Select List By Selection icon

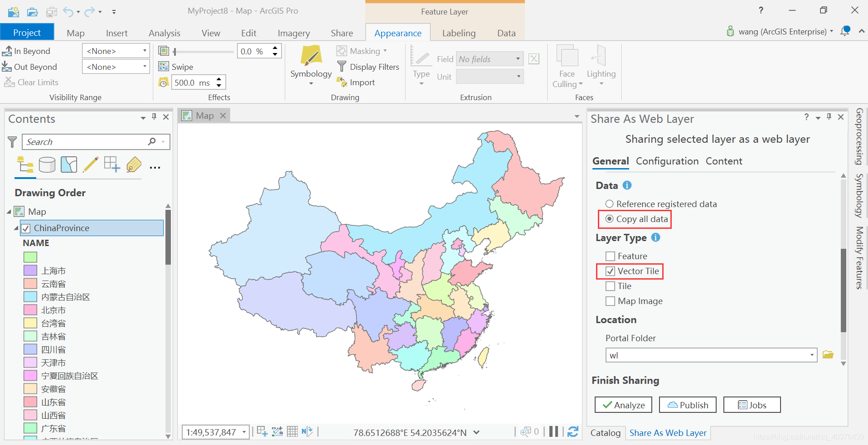point(68,164)
